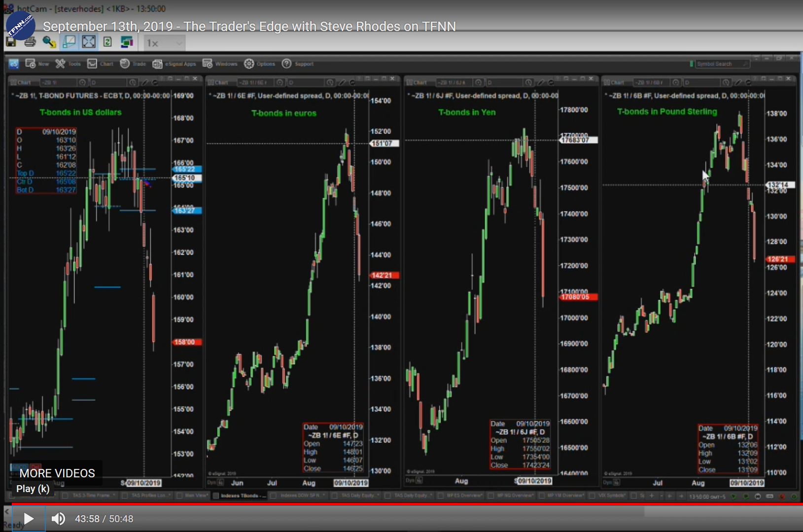The height and width of the screenshot is (532, 803).
Task: Click the pencil drawing icon in Yen chart
Action: tap(541, 82)
